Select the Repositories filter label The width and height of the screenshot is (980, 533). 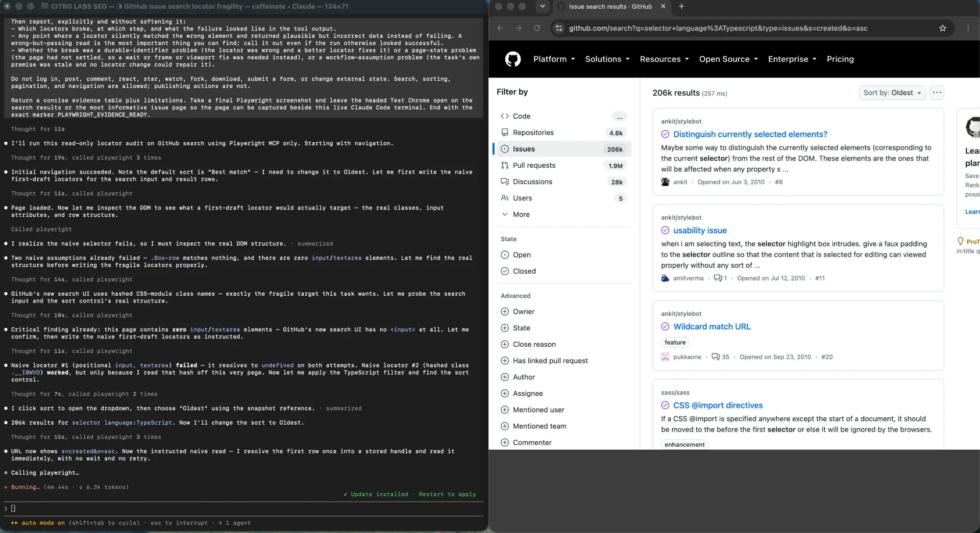coord(533,132)
